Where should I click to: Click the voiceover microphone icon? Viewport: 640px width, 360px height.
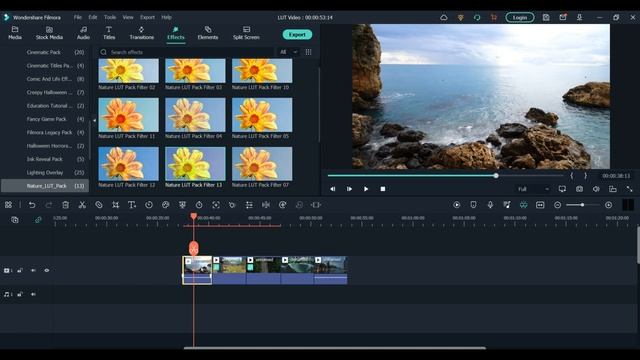pos(490,205)
